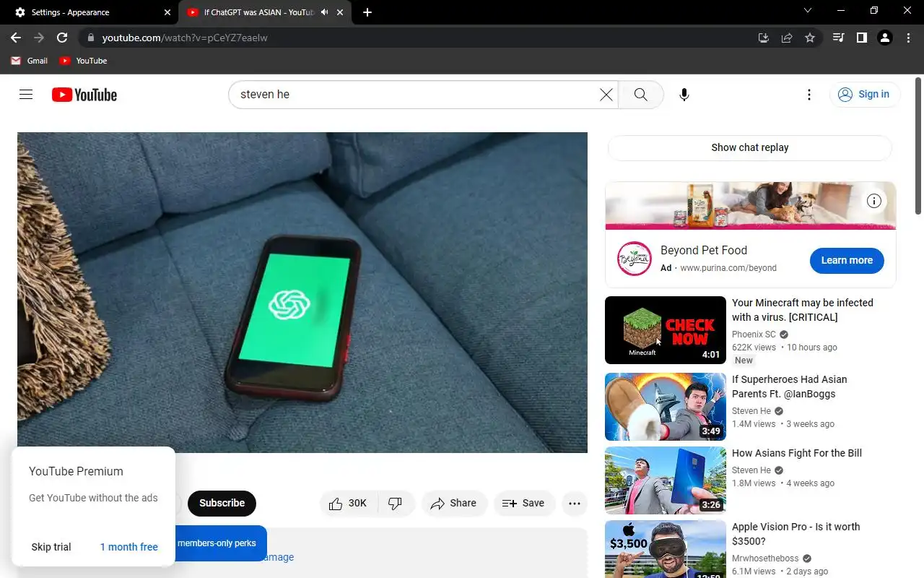Screen dimensions: 924x578
Task: Open the Chrome profile avatar menu
Action: tap(885, 38)
